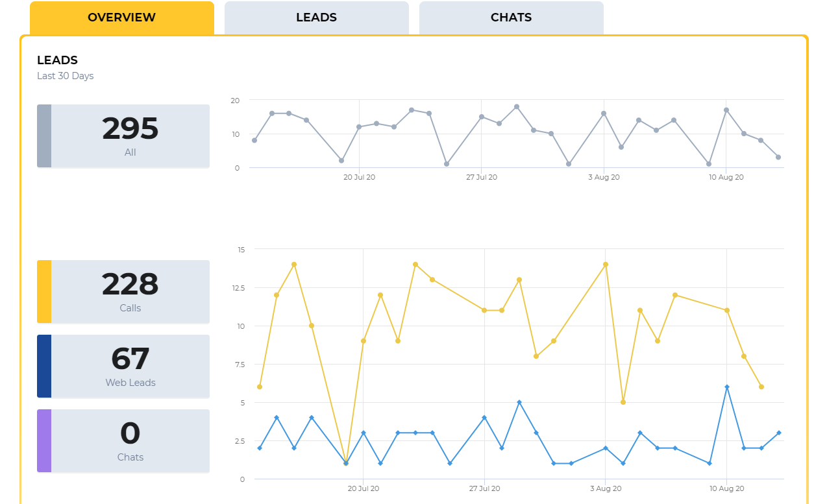Click the 0 Chats summary card
This screenshot has height=504, width=827.
click(x=123, y=441)
